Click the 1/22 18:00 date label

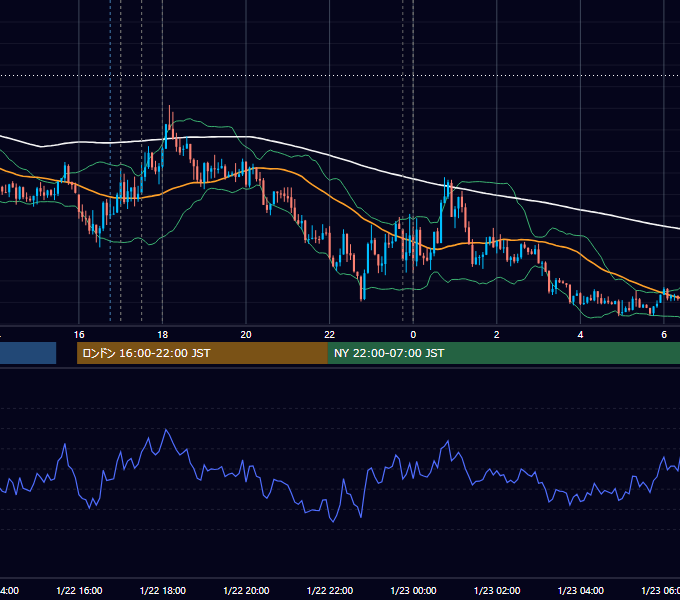[163, 590]
